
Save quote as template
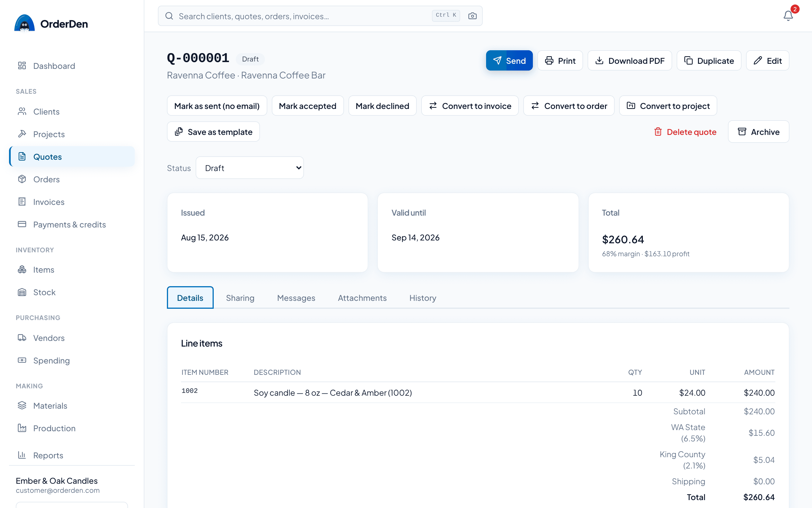tap(213, 132)
